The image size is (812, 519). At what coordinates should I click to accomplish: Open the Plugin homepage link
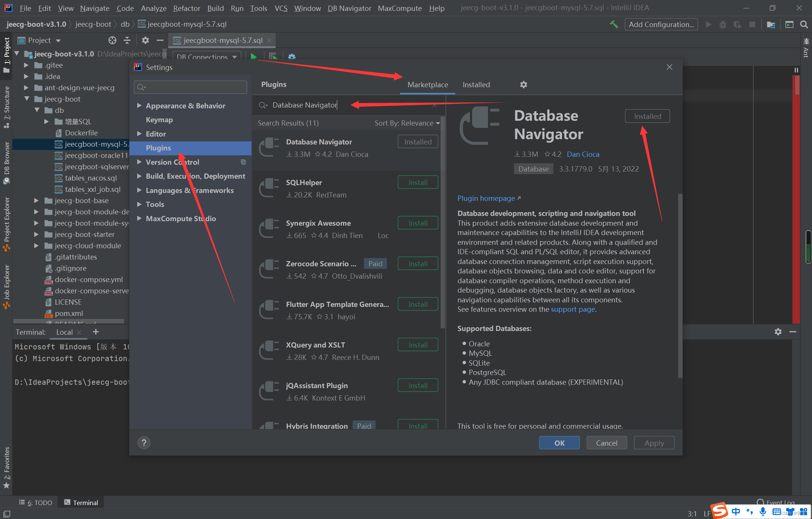pos(486,198)
